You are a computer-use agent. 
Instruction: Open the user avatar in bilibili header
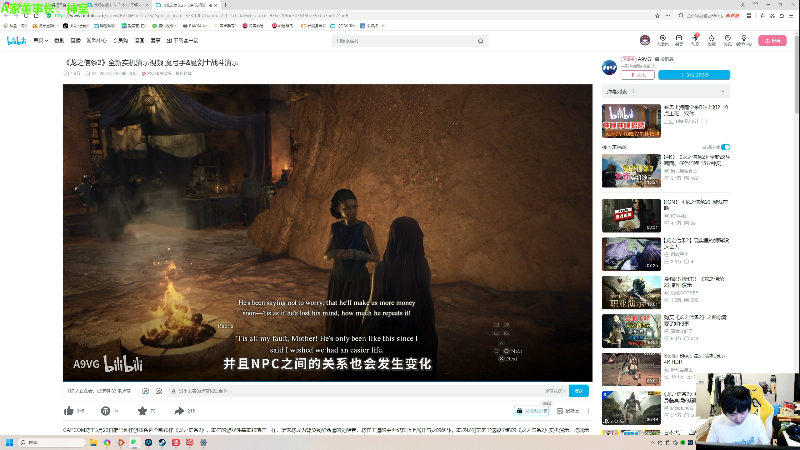[x=645, y=40]
